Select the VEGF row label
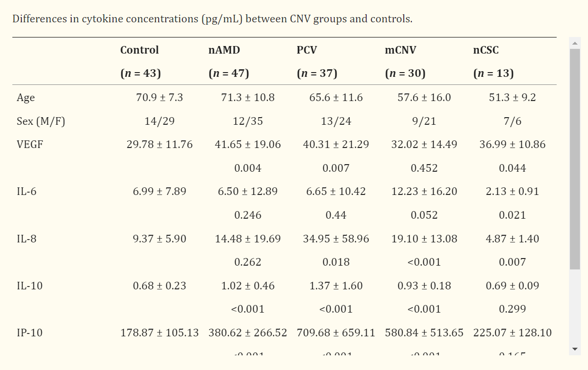Viewport: 588px width, 370px height. click(x=30, y=144)
